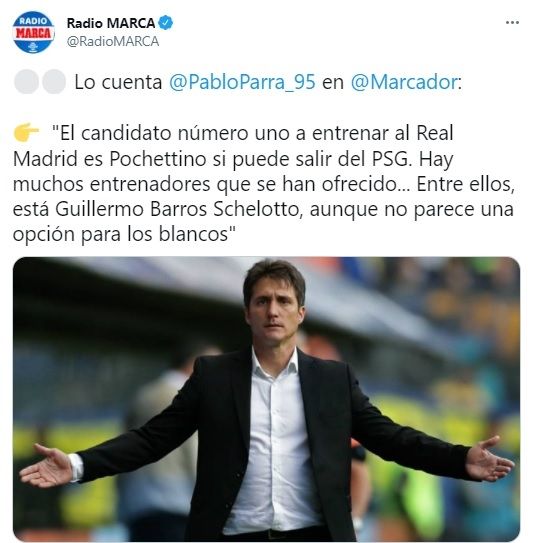Viewport: 533px width, 543px height.
Task: Click "Guillermo Barros Schelotto" in the tweet text
Action: (x=179, y=209)
